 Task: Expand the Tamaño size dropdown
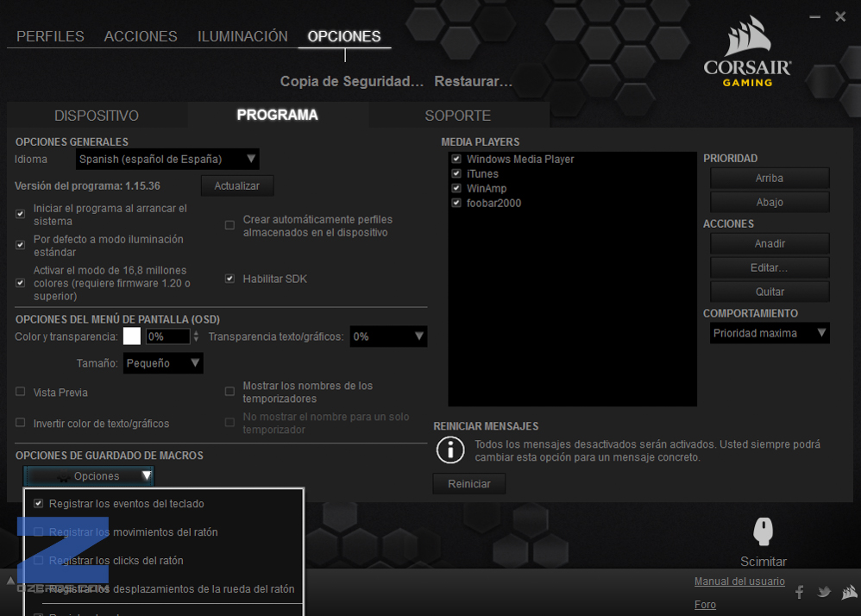[x=163, y=363]
